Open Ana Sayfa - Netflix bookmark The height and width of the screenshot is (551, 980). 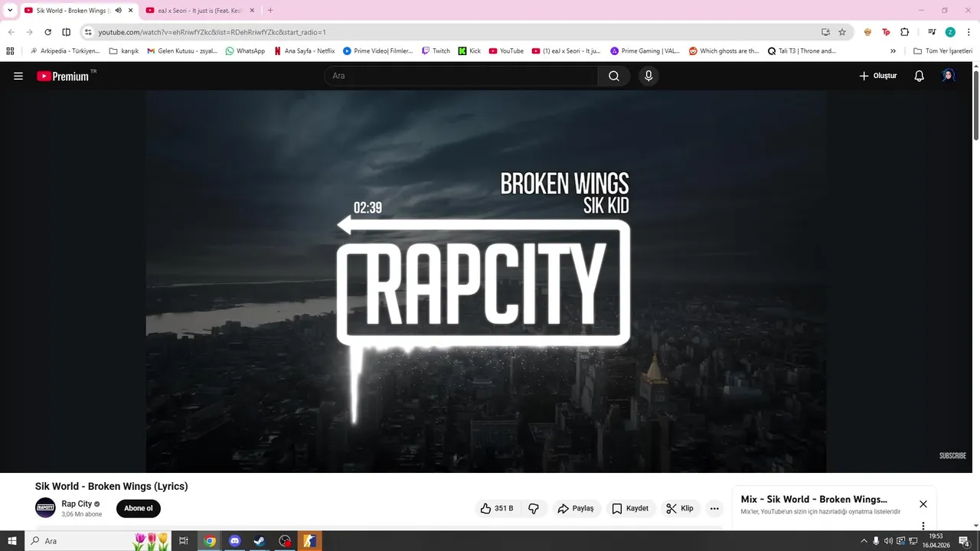coord(304,51)
